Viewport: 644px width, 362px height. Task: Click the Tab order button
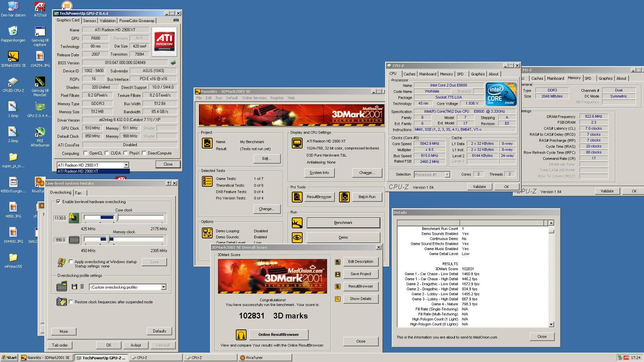60,345
